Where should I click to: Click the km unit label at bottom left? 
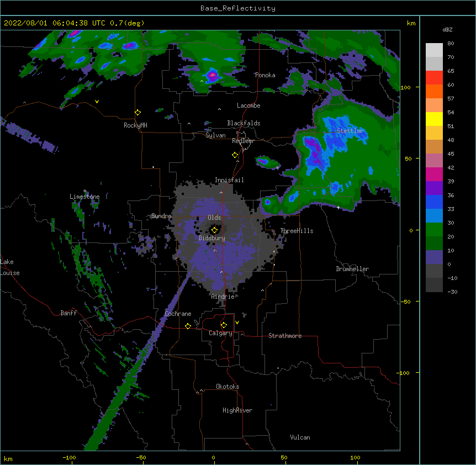click(8, 459)
